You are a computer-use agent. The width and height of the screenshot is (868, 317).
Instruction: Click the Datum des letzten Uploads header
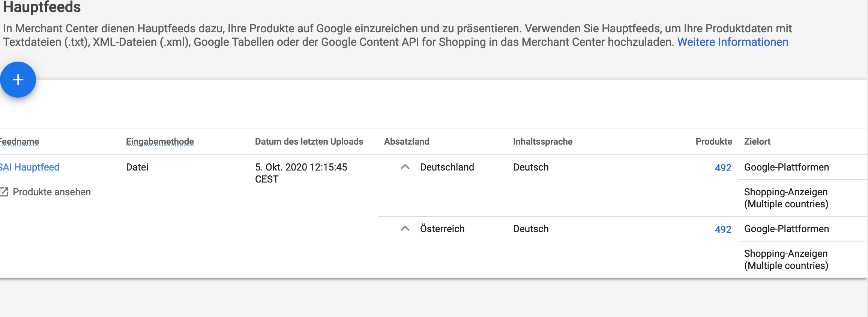coord(309,142)
